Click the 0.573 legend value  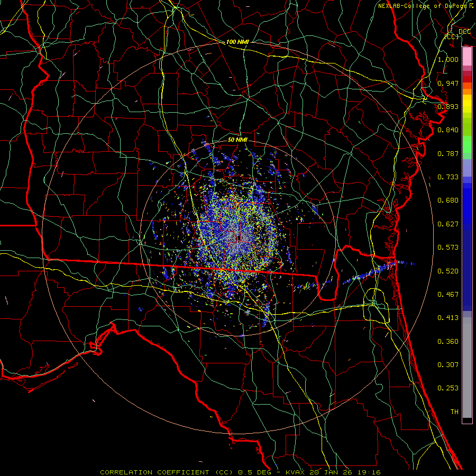coord(448,248)
